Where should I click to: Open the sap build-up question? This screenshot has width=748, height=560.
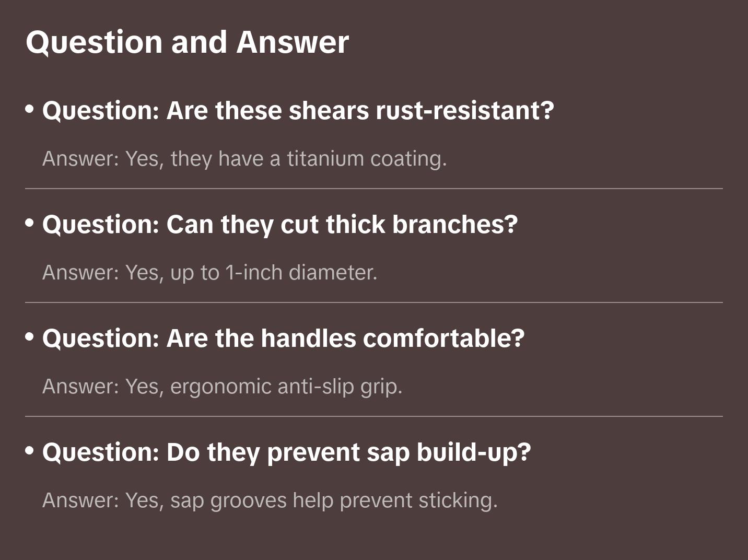(x=286, y=452)
